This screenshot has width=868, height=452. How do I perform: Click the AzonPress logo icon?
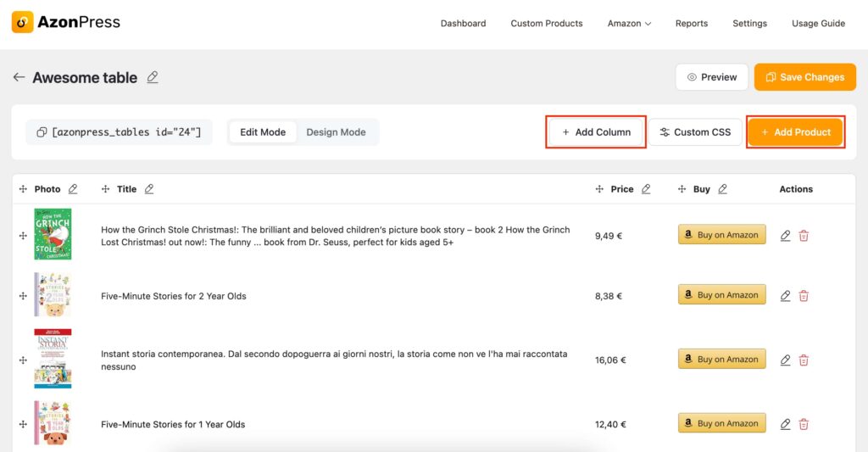tap(22, 22)
